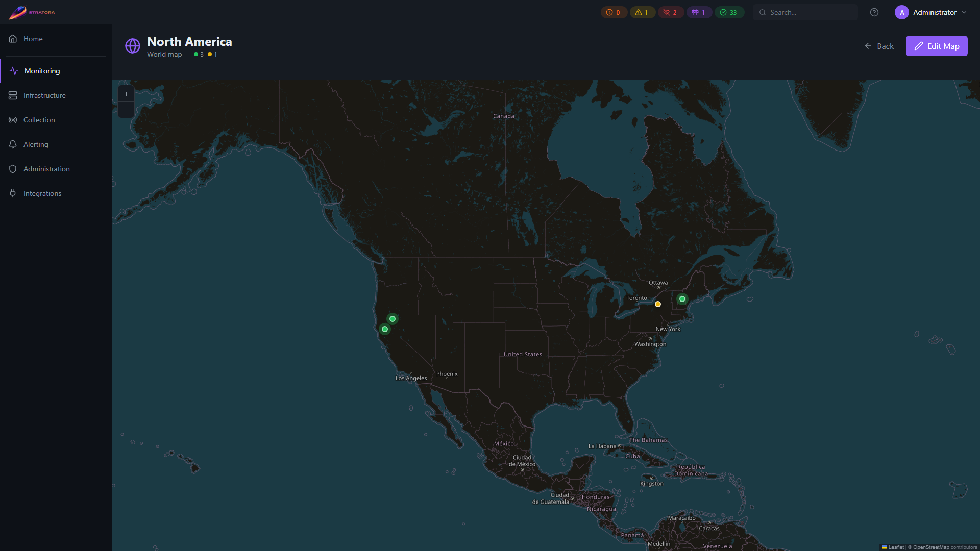This screenshot has width=980, height=551.
Task: Zoom out the map with minus
Action: pyautogui.click(x=126, y=110)
